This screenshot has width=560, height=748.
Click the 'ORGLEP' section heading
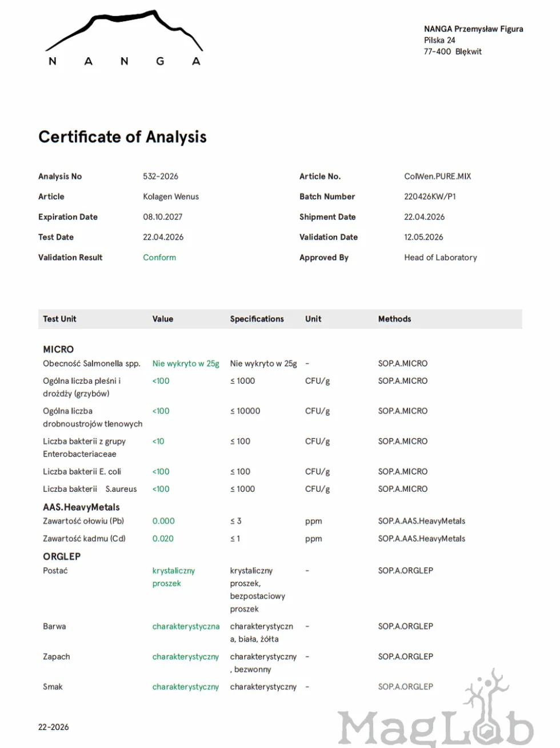(62, 556)
